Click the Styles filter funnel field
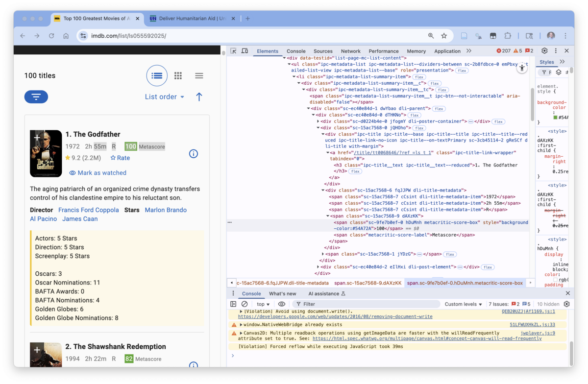Viewport: 588px width, 384px height. tap(546, 72)
